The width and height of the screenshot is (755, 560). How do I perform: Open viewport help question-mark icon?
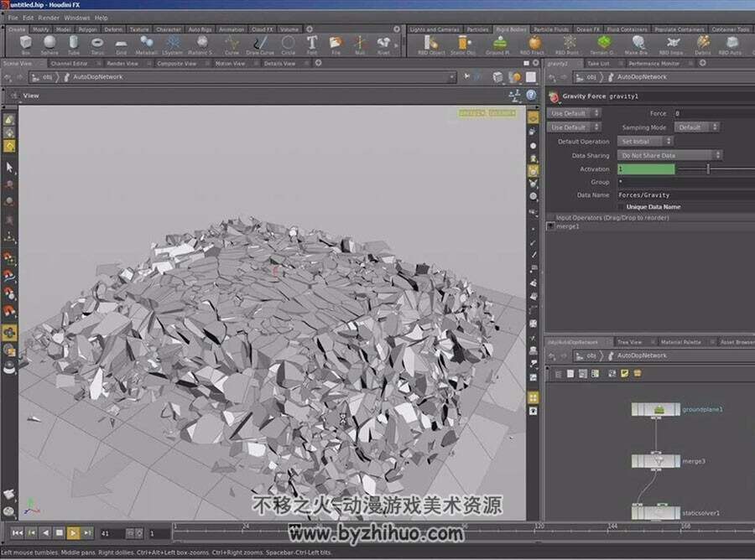pyautogui.click(x=531, y=96)
